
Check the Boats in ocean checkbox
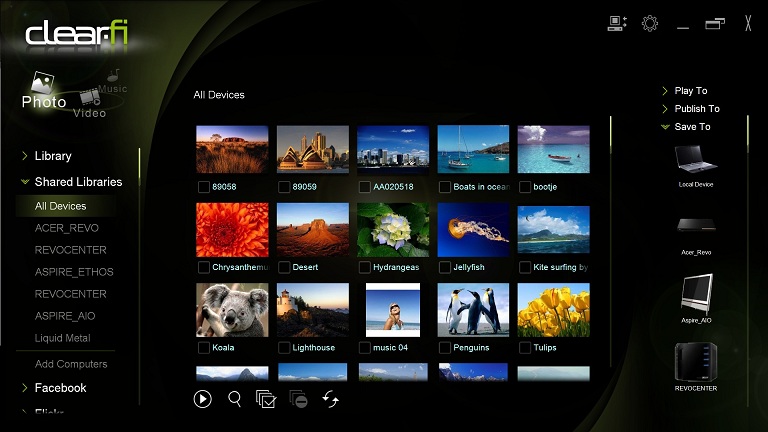445,187
